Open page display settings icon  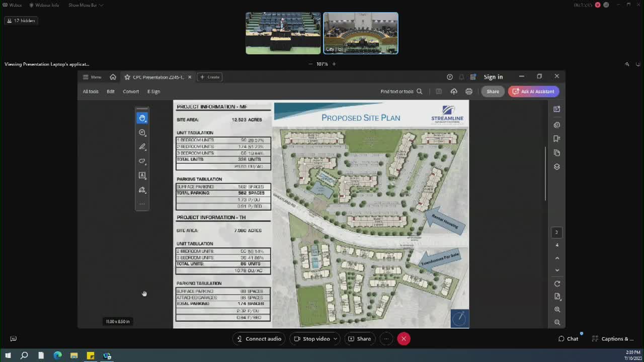(x=557, y=297)
